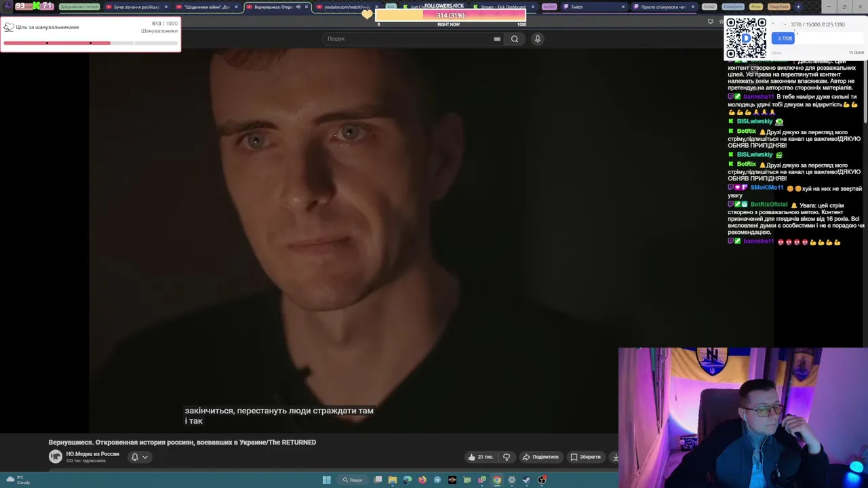Image resolution: width=868 pixels, height=488 pixels.
Task: Click the followers goal progress bar
Action: [x=90, y=43]
